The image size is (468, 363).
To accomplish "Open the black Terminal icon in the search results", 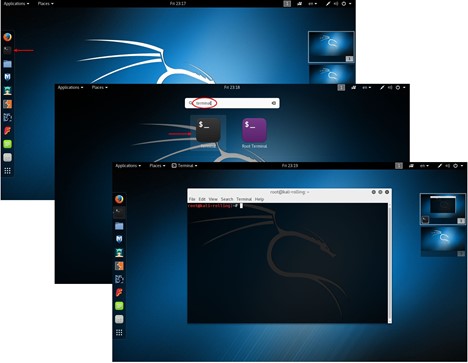I will (x=208, y=130).
